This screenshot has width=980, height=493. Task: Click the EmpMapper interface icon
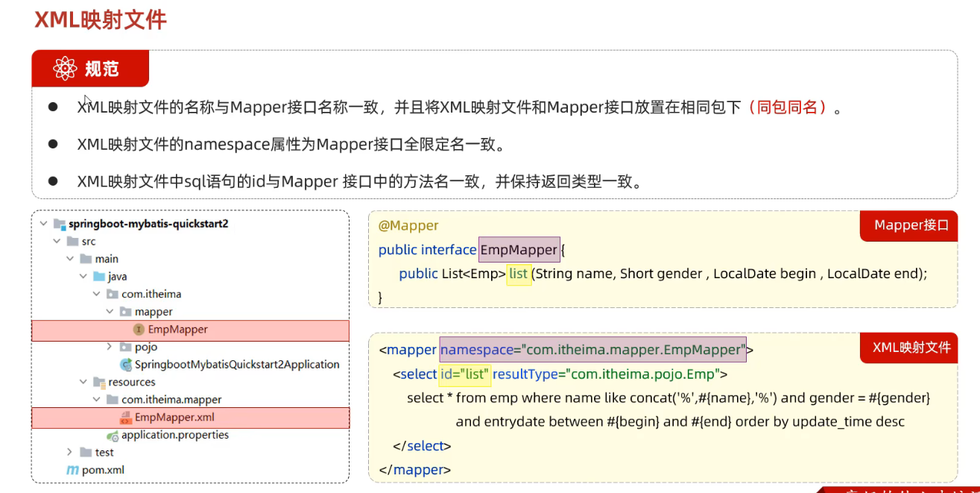point(139,330)
